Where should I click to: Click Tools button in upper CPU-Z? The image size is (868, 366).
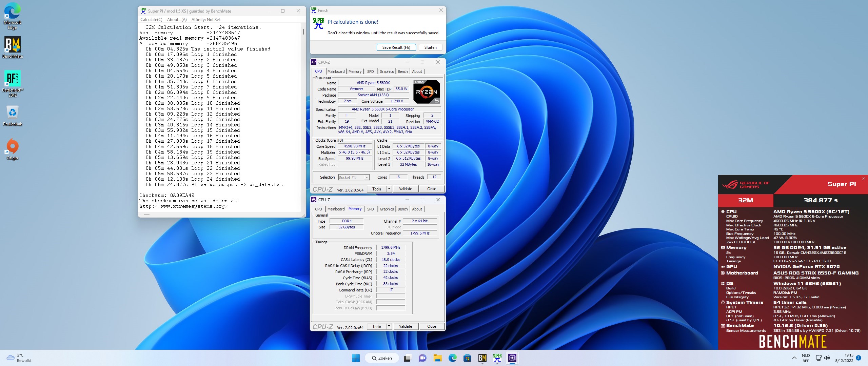377,189
